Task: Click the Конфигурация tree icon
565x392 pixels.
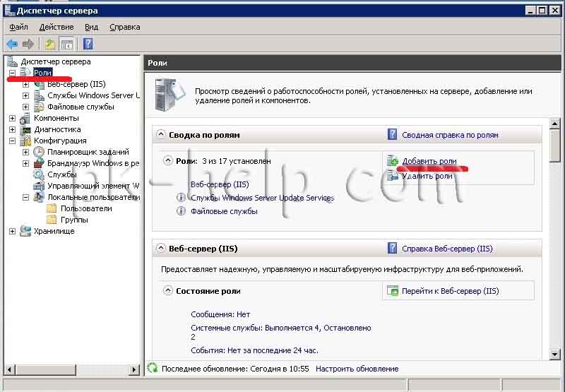Action: pyautogui.click(x=25, y=141)
